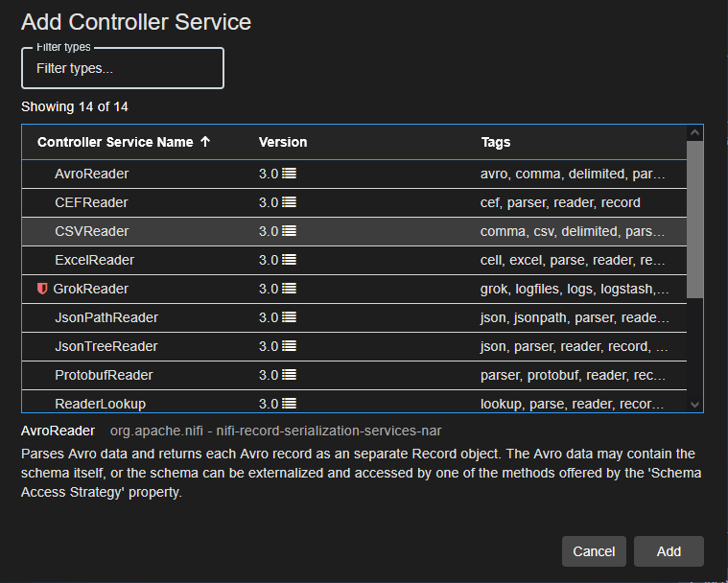Select the CEFReader row name
The height and width of the screenshot is (583, 728).
coord(91,202)
